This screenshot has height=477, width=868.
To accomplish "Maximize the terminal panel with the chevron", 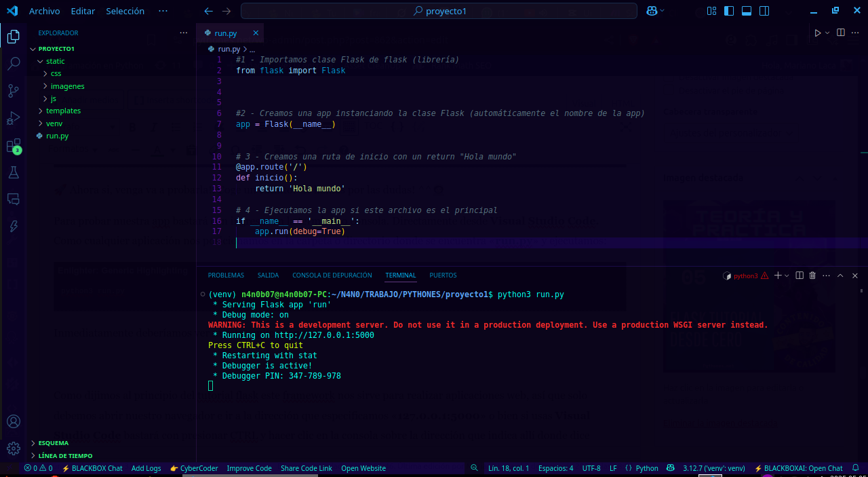I will click(x=840, y=275).
